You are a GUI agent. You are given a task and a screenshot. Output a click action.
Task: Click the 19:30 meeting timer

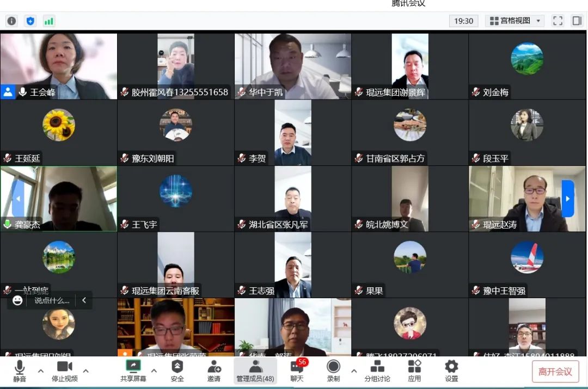463,21
